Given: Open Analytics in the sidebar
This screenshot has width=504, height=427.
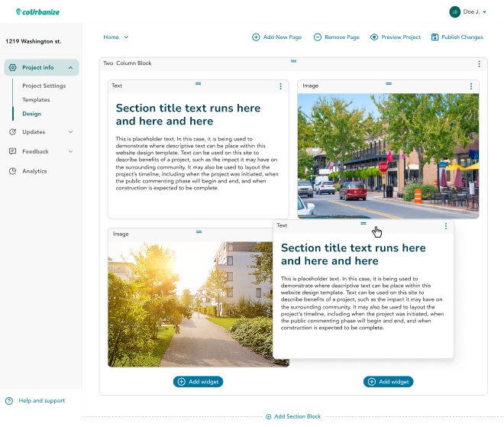Looking at the screenshot, I should click(34, 171).
